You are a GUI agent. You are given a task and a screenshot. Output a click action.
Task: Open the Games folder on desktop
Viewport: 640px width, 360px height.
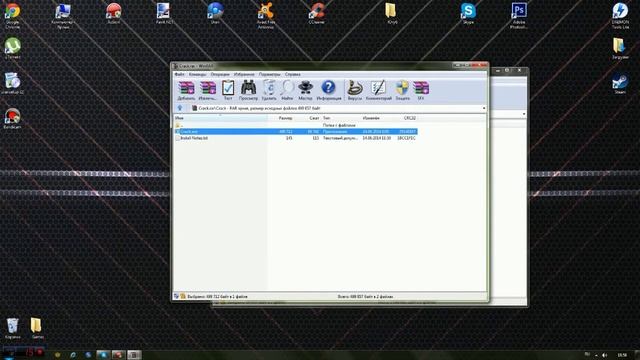click(37, 328)
